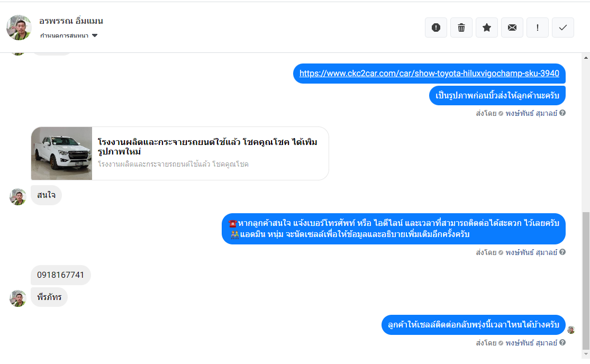Image resolution: width=590 pixels, height=364 pixels.
Task: Click help icon under last sent message
Action: [x=562, y=342]
